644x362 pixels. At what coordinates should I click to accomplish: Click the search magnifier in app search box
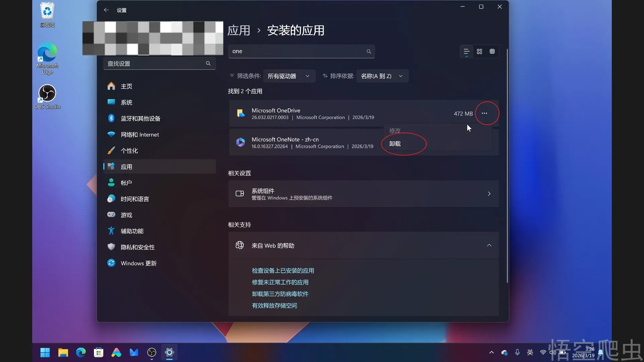click(369, 51)
